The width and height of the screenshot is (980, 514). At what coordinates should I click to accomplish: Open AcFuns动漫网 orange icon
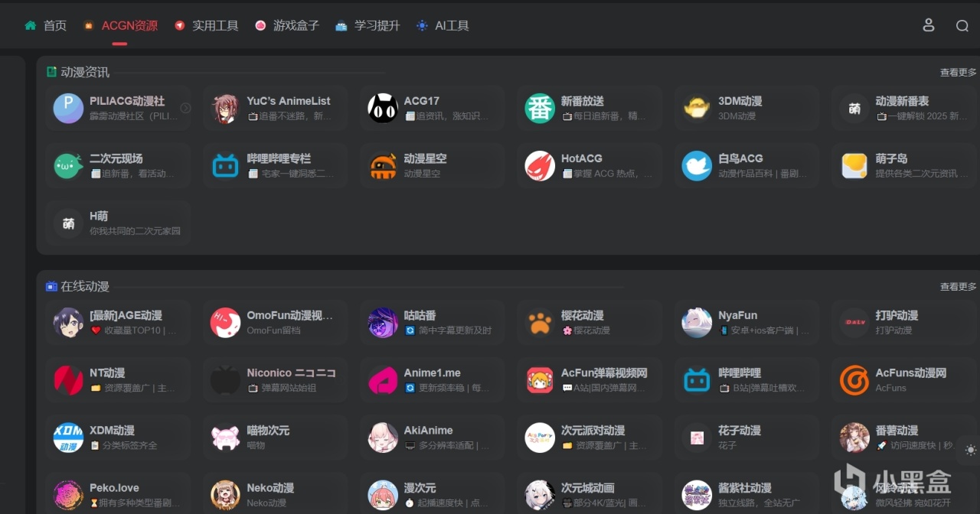854,380
